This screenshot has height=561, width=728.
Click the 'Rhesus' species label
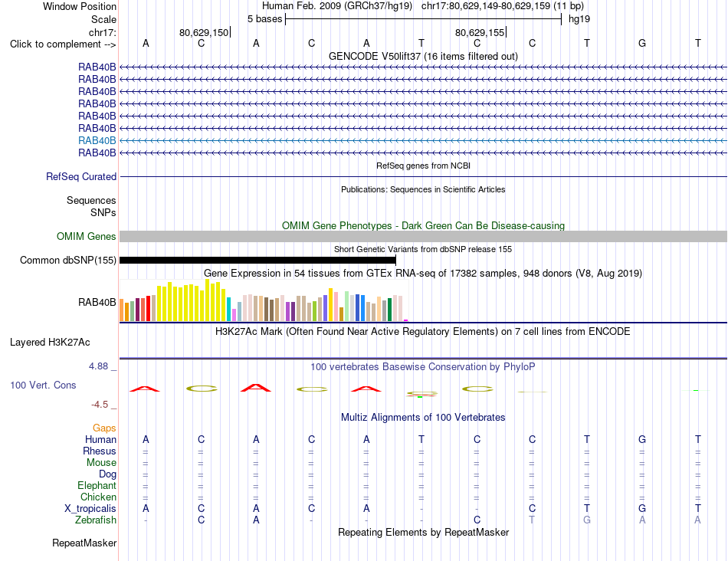pos(100,451)
